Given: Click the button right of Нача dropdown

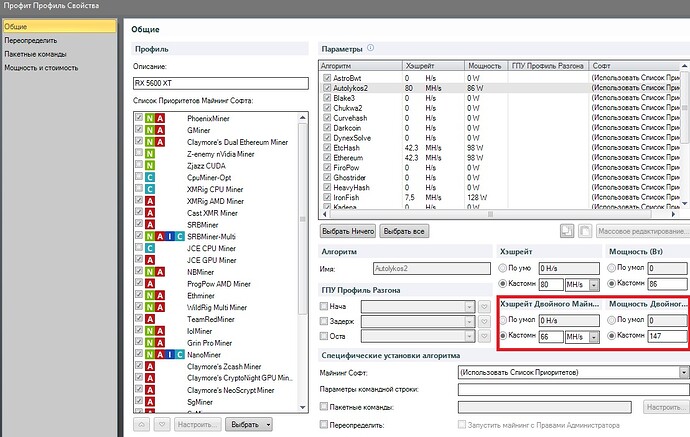Looking at the screenshot, I should point(484,306).
